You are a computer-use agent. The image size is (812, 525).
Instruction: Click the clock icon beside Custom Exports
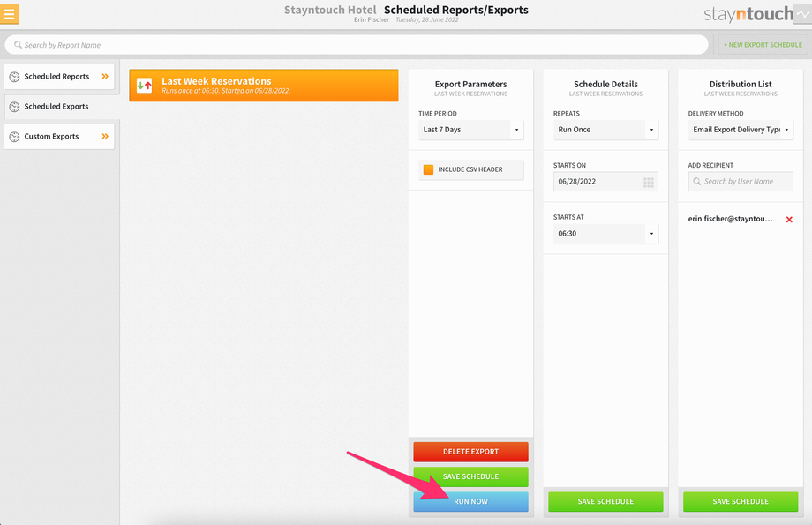[x=14, y=137]
